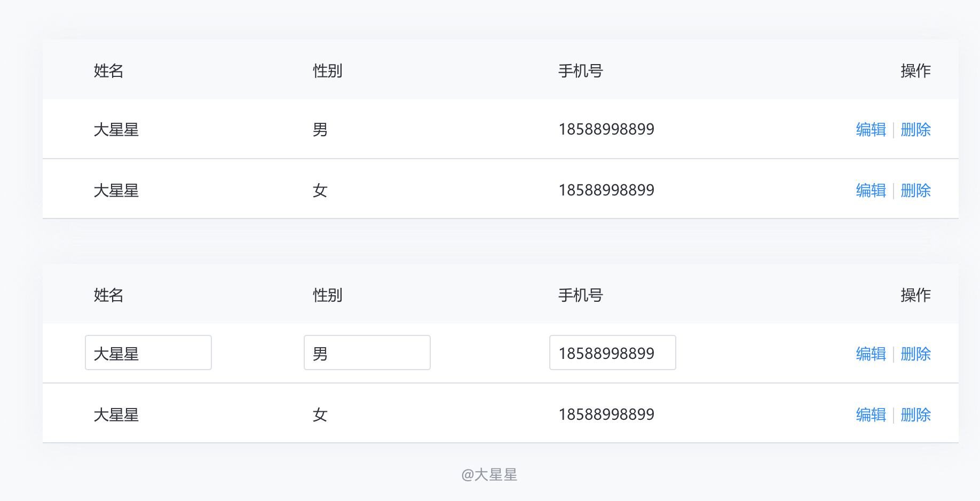Viewport: 980px width, 501px height.
Task: Select the 女 cell in the bottom table
Action: (320, 415)
